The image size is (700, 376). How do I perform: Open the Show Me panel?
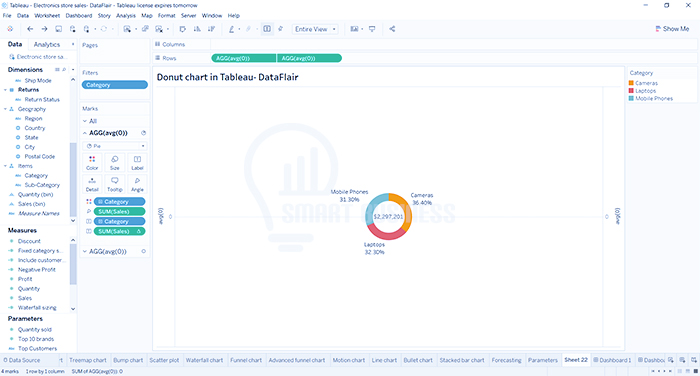click(672, 29)
